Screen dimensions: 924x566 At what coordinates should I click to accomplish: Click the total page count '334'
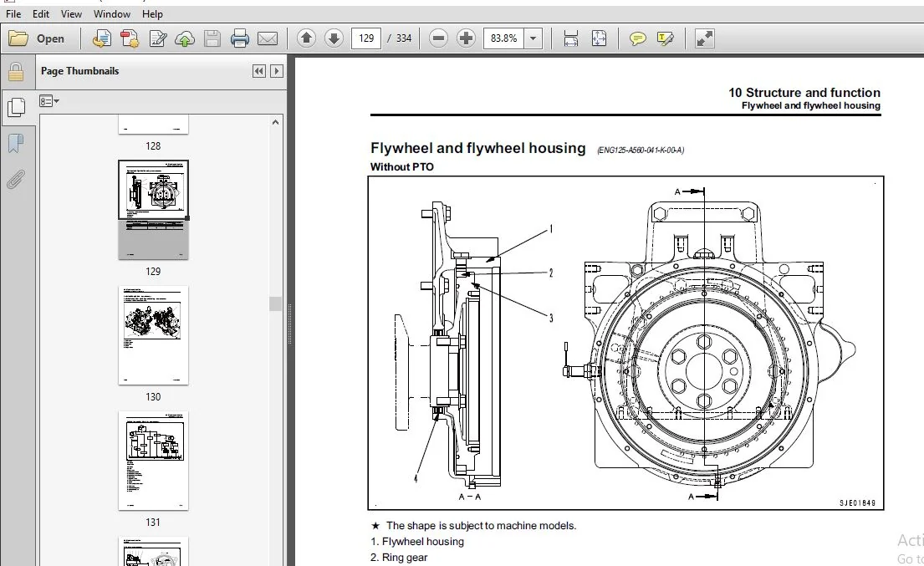(404, 38)
